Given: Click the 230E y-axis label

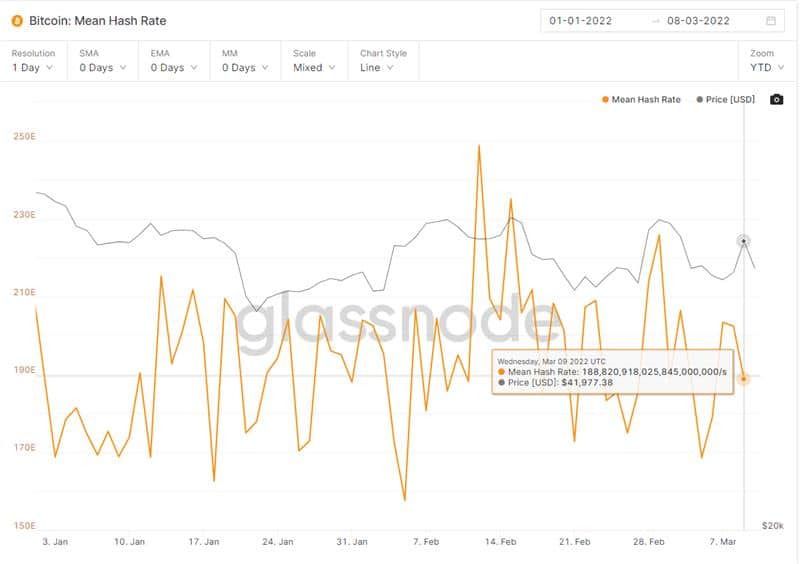Looking at the screenshot, I should point(24,214).
